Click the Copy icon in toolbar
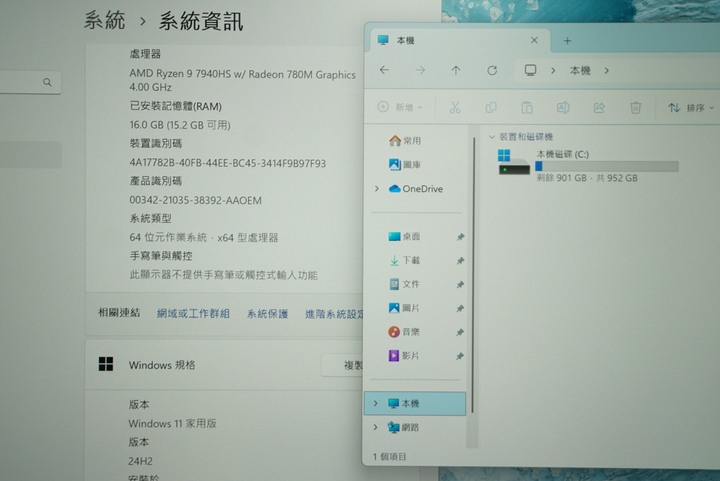This screenshot has height=481, width=720. pyautogui.click(x=491, y=107)
